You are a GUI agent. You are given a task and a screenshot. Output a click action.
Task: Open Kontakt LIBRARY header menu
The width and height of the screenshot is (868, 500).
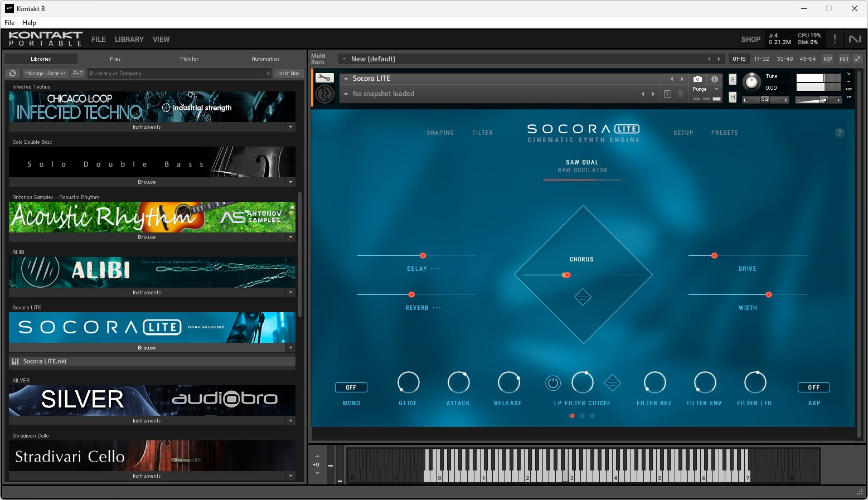pos(129,40)
